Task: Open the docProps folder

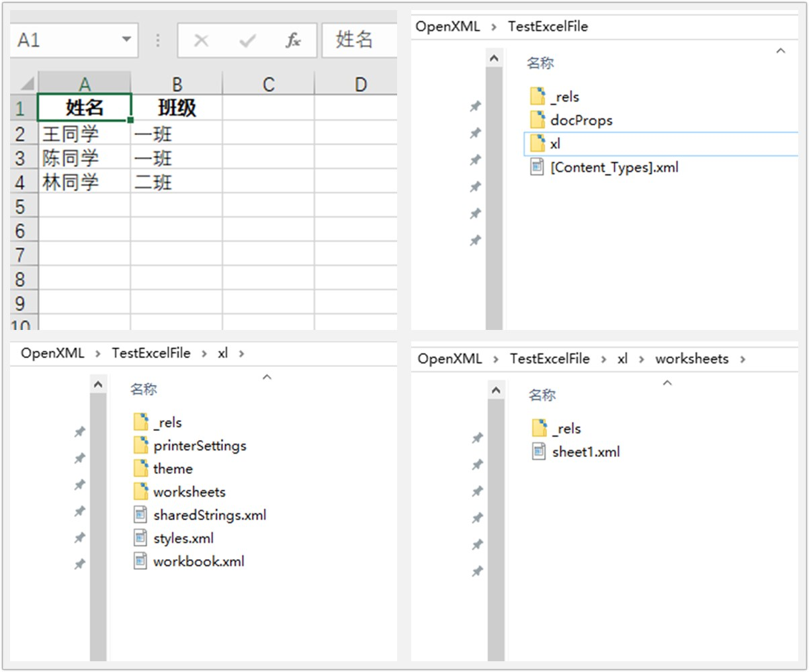Action: tap(581, 120)
